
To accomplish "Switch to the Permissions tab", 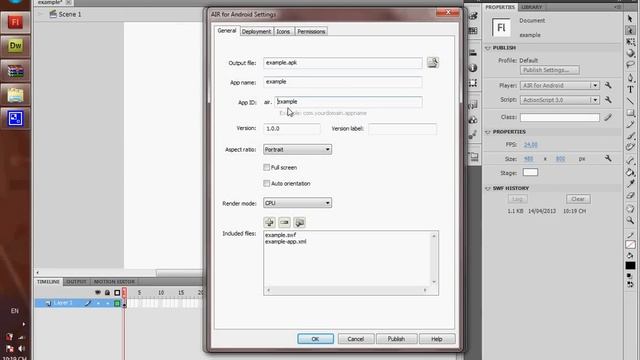I will click(311, 31).
